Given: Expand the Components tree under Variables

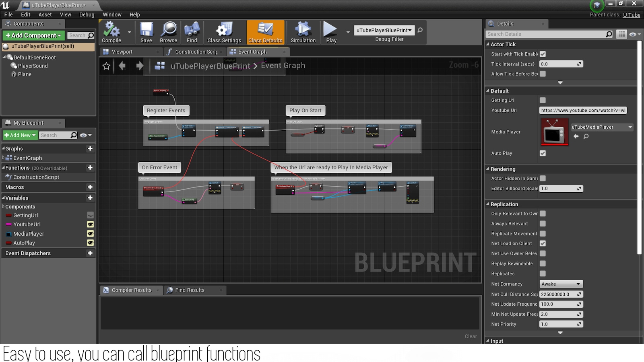Looking at the screenshot, I should [x=4, y=206].
